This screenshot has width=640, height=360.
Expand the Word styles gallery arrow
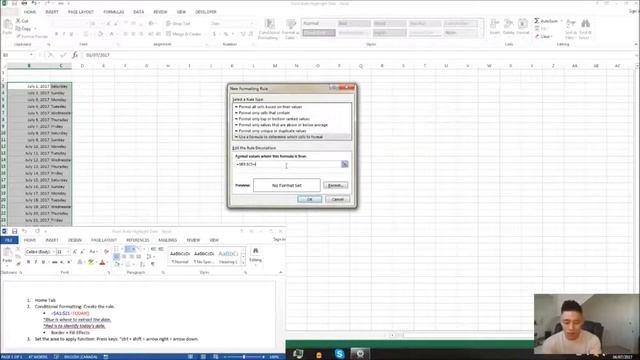[x=243, y=263]
